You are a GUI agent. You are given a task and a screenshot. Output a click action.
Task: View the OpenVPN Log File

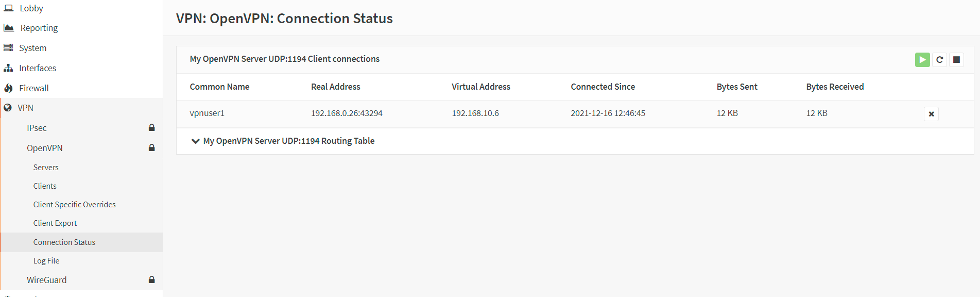point(46,260)
